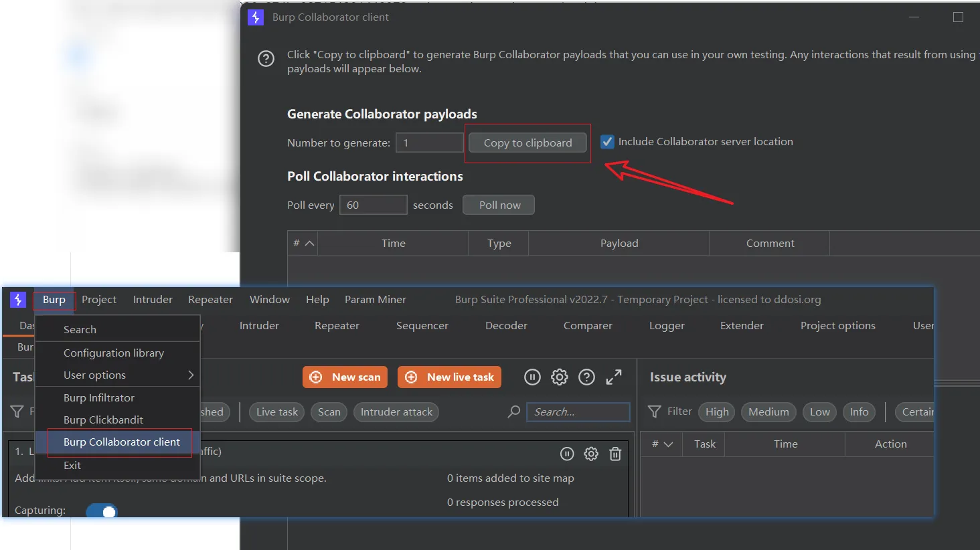Open dashboard help question mark icon
The width and height of the screenshot is (980, 550).
(x=586, y=377)
